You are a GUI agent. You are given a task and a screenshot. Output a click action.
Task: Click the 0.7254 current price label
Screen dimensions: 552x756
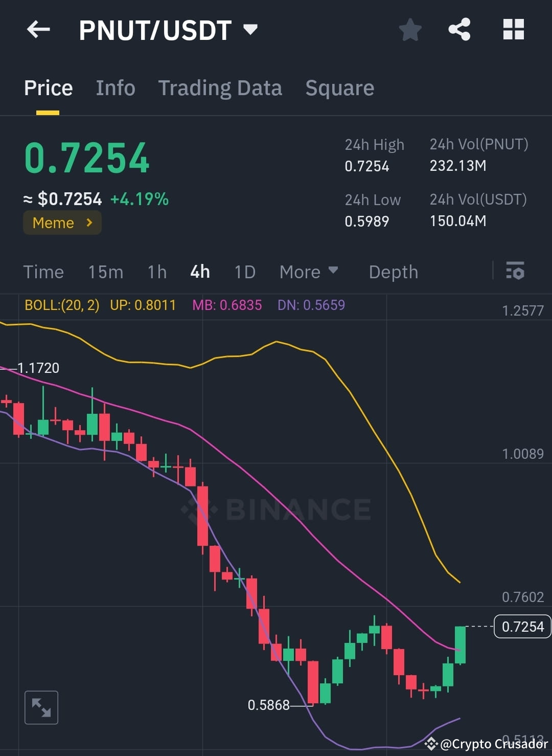click(522, 626)
